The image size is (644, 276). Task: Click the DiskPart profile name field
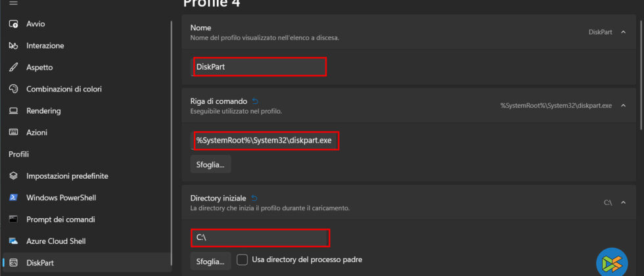(259, 67)
